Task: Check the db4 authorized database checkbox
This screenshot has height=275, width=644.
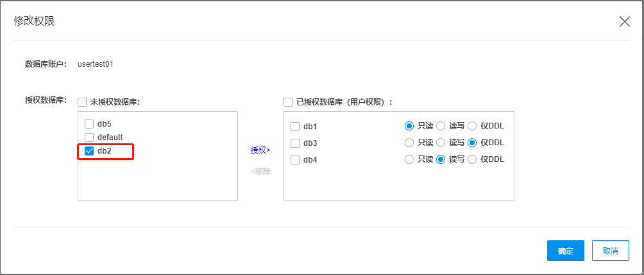Action: pos(295,160)
